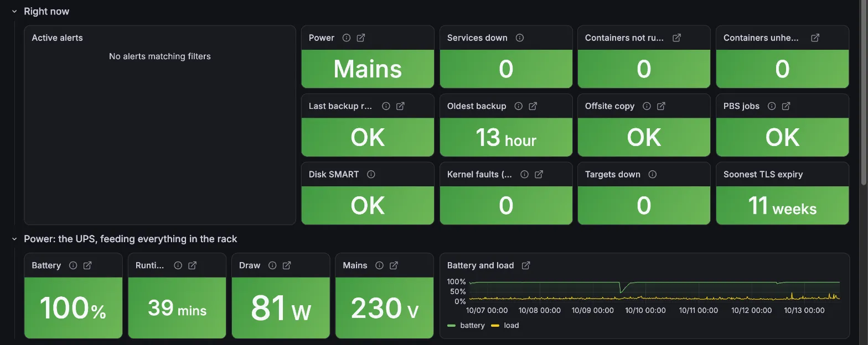This screenshot has width=868, height=345.
Task: Open link icon on Offsite copy panel
Action: click(x=661, y=106)
